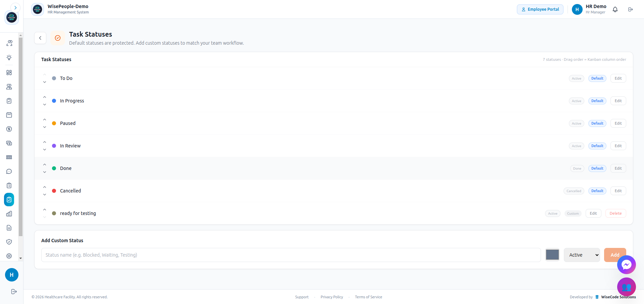Click the Default badge on To Do
Viewport: 644px width, 304px height.
point(597,78)
